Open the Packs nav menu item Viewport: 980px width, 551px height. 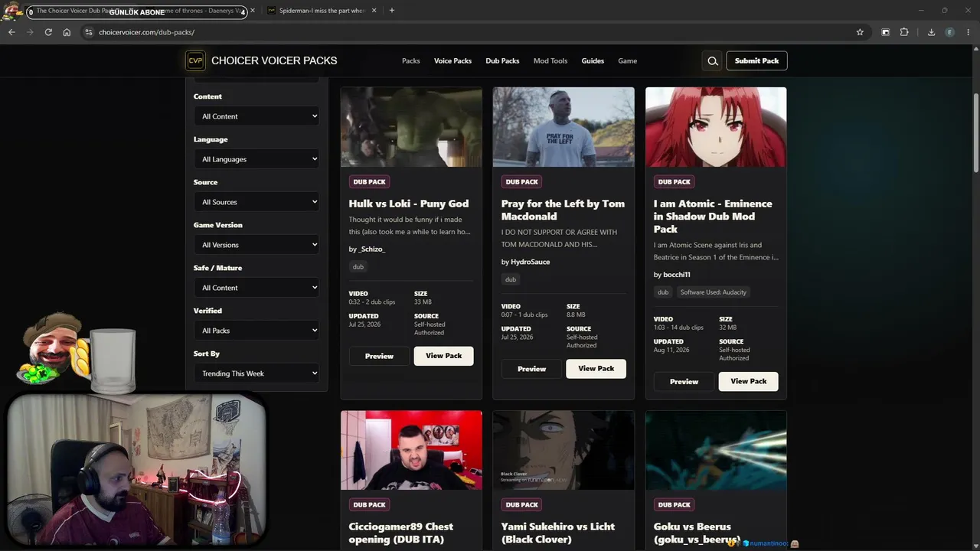coord(411,61)
